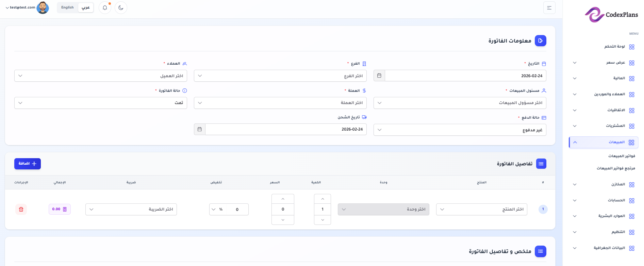The height and width of the screenshot is (266, 644).
Task: Open مرتجع فواتير المبيعات menu item
Action: (616, 168)
